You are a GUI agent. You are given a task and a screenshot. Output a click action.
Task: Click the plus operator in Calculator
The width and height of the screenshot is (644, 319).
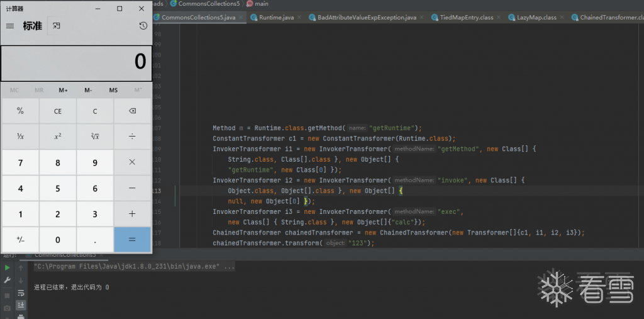(x=132, y=214)
